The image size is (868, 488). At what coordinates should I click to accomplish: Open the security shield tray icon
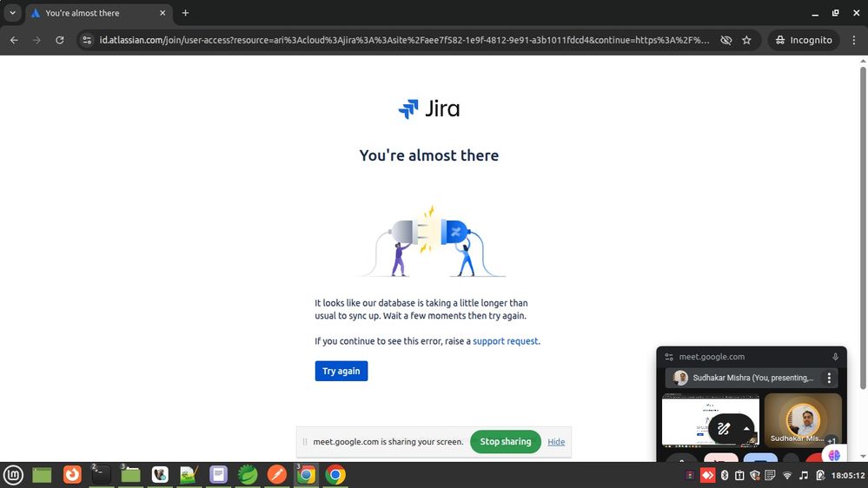tap(754, 475)
